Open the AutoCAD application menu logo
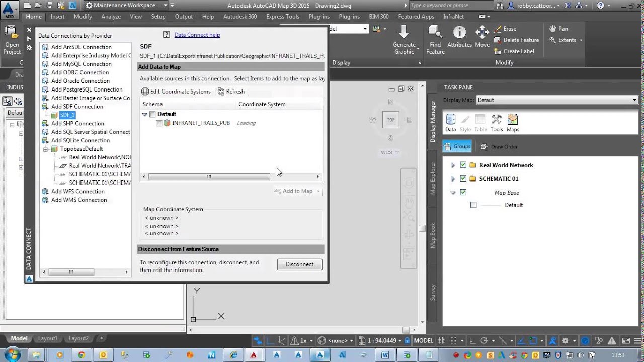The height and width of the screenshot is (362, 644). pyautogui.click(x=10, y=9)
